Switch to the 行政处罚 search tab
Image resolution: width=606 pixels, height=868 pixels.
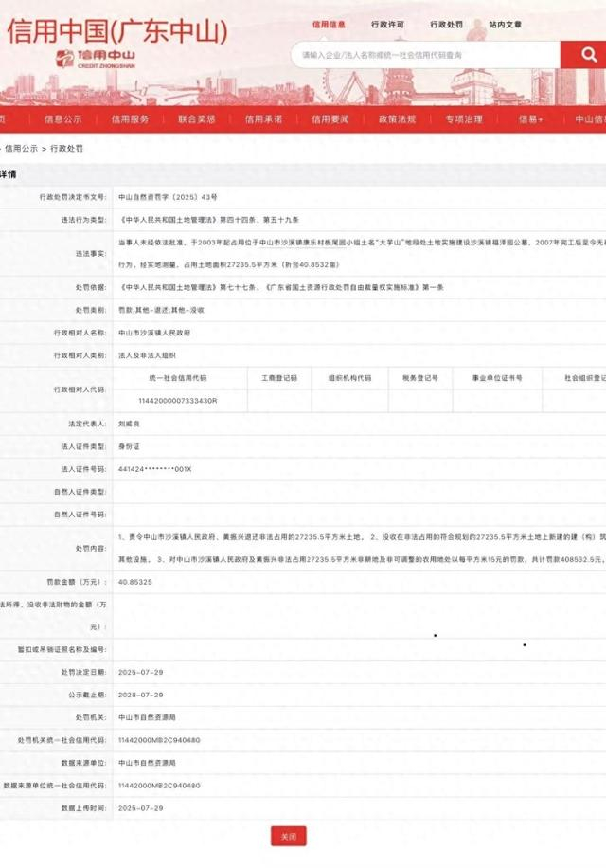(446, 25)
